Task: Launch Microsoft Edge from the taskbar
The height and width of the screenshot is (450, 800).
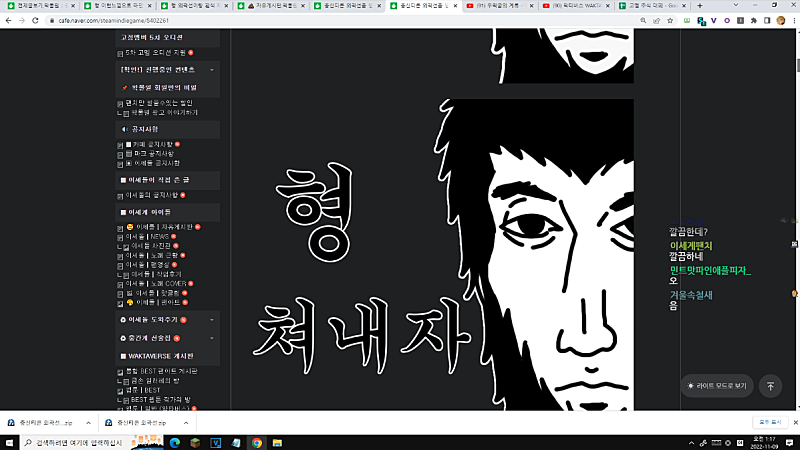Action: 174,443
